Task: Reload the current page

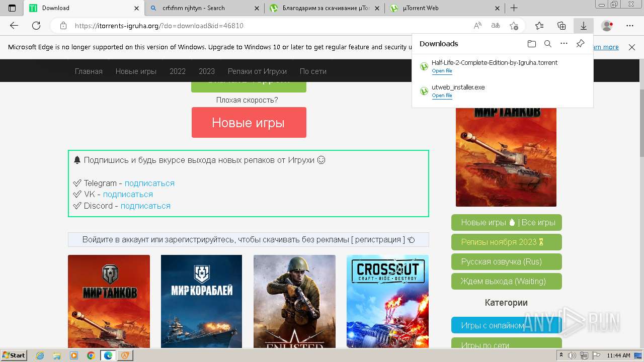Action: pyautogui.click(x=36, y=26)
